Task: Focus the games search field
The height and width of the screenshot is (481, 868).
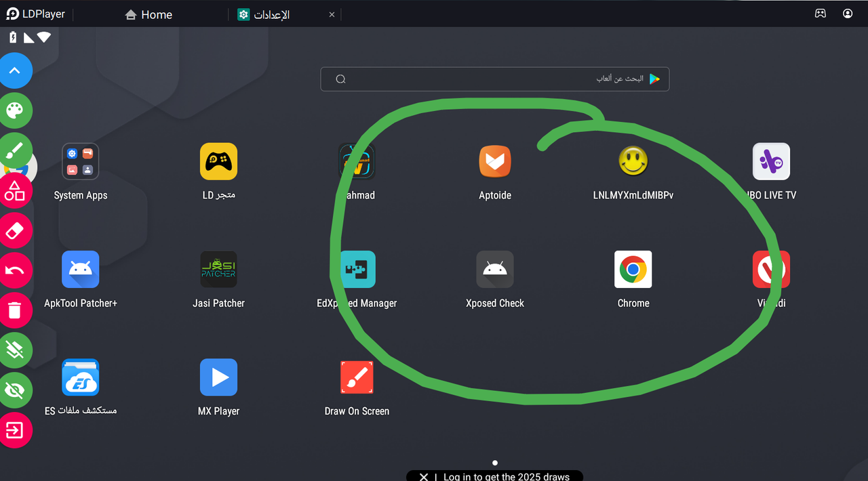Action: [x=495, y=79]
